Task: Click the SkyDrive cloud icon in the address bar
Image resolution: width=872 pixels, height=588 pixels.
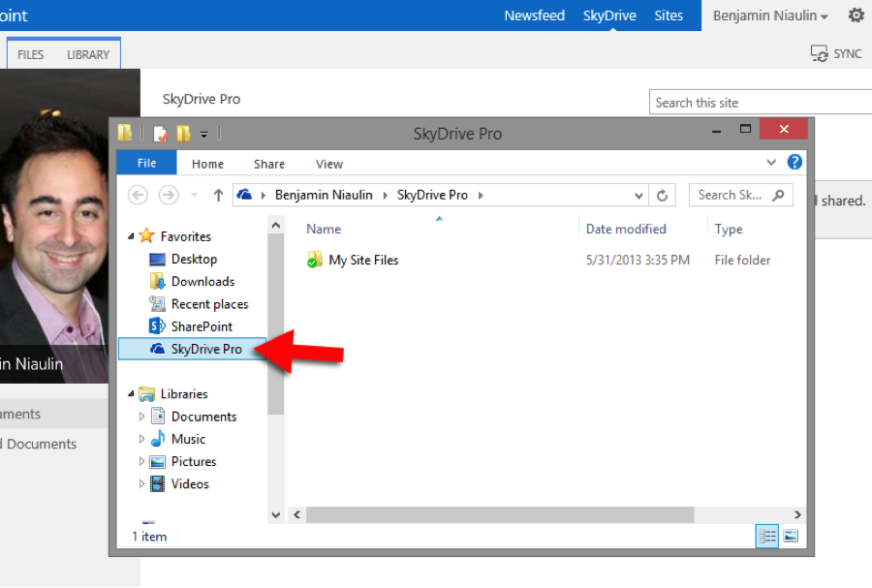Action: [x=244, y=195]
